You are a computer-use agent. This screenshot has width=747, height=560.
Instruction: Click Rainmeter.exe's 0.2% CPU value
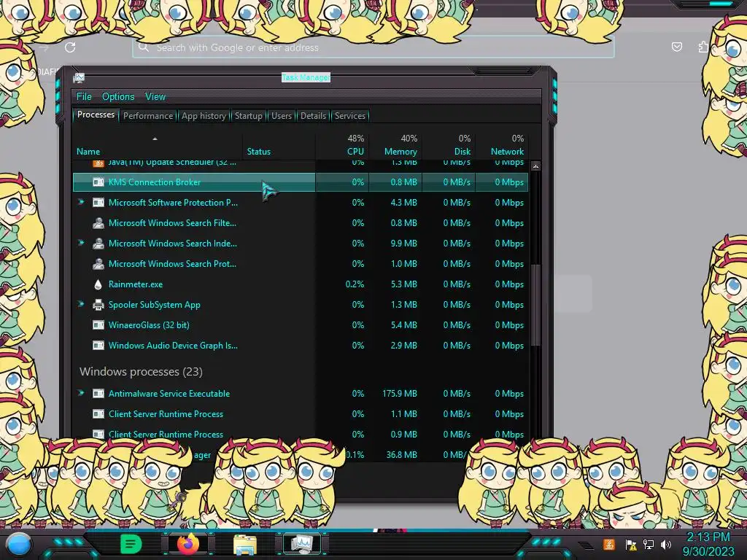(x=355, y=284)
